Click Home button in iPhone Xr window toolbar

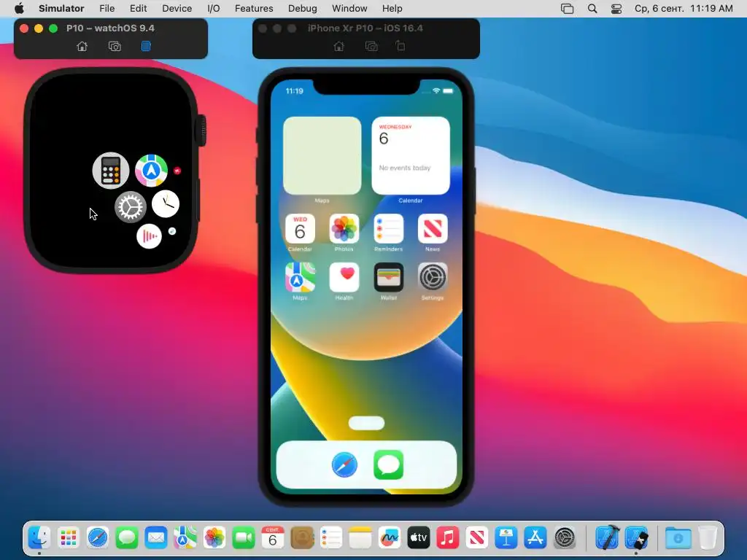tap(338, 46)
